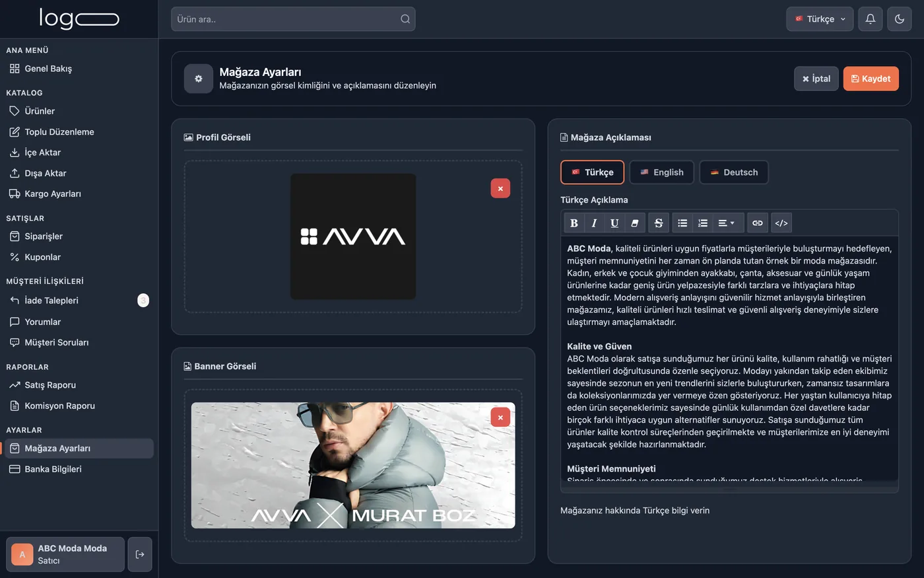Toggle underline formatting in editor

[614, 223]
